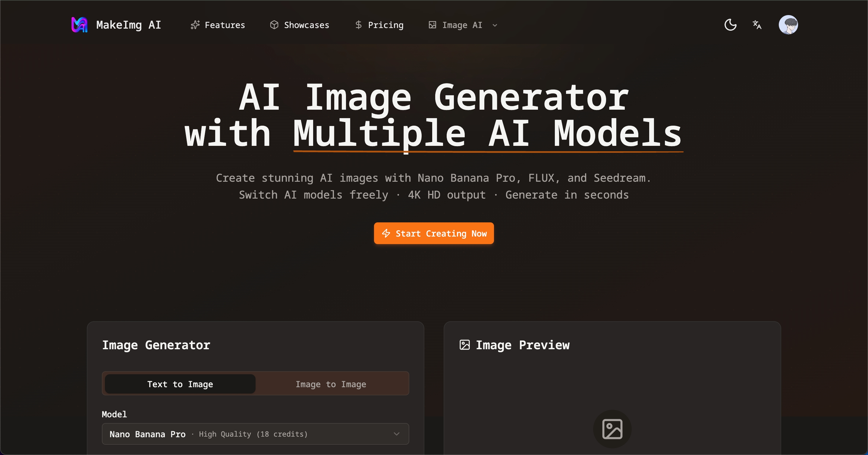Image resolution: width=868 pixels, height=455 pixels.
Task: Click the lightning bolt inside Start Creating Now
Action: point(386,234)
